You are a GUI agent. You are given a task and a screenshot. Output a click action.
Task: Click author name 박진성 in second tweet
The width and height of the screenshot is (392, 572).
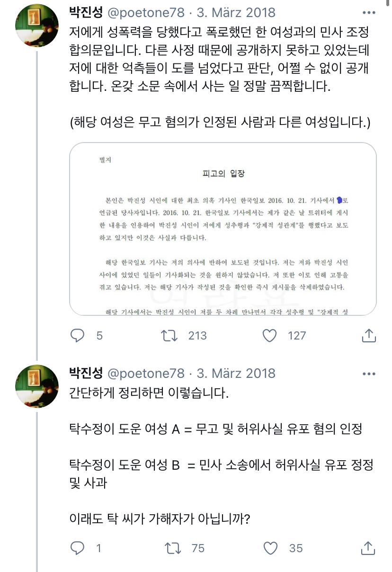tap(86, 373)
